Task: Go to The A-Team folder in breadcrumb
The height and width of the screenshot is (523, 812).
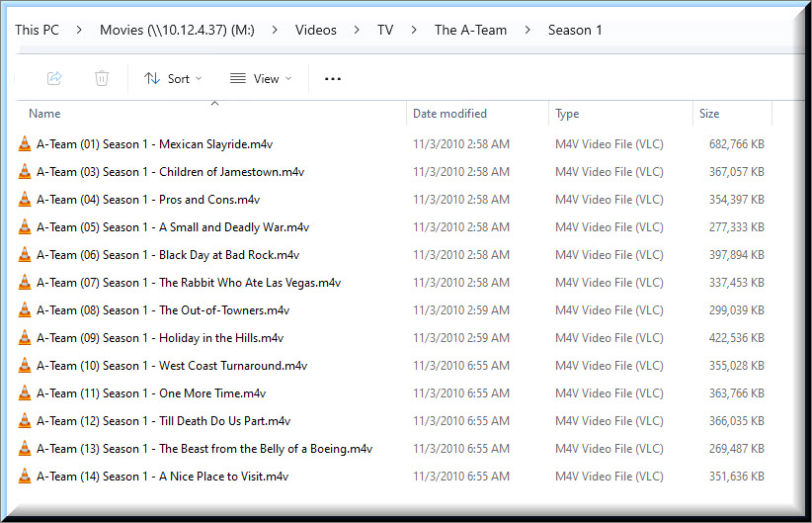Action: [x=471, y=30]
